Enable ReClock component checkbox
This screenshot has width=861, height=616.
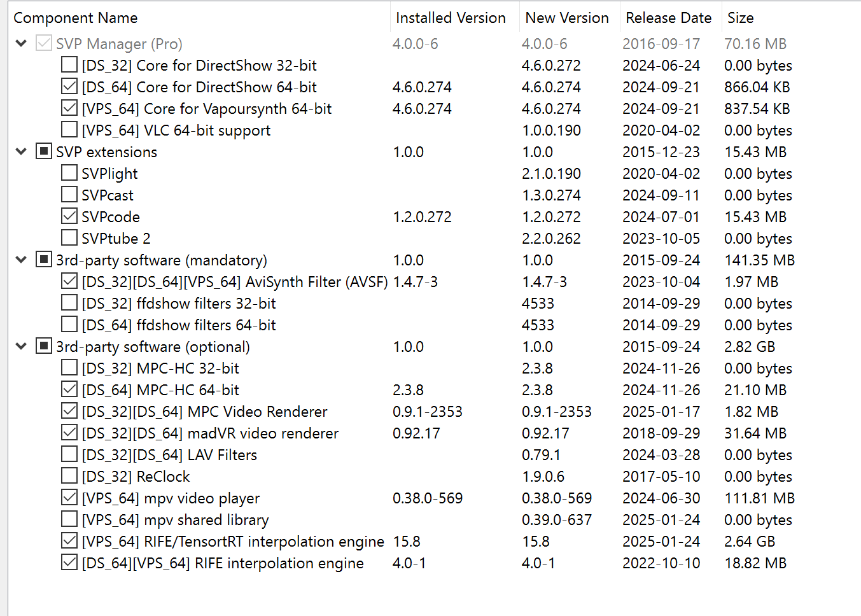click(69, 476)
